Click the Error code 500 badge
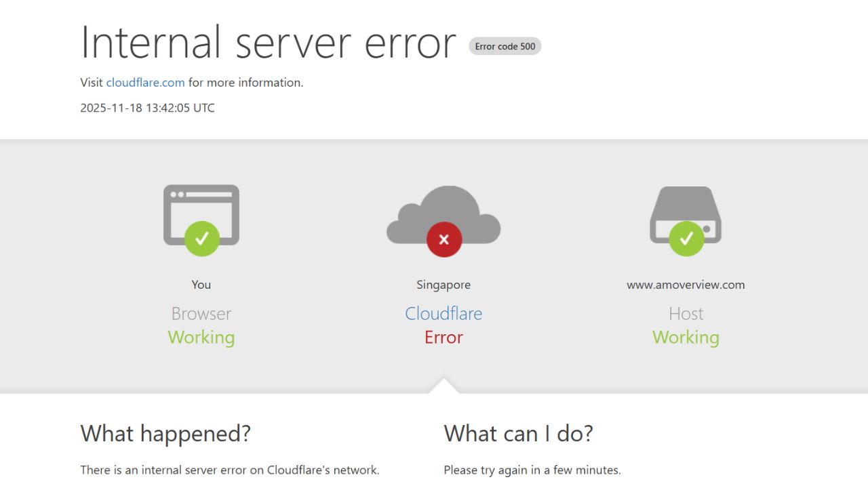 505,46
